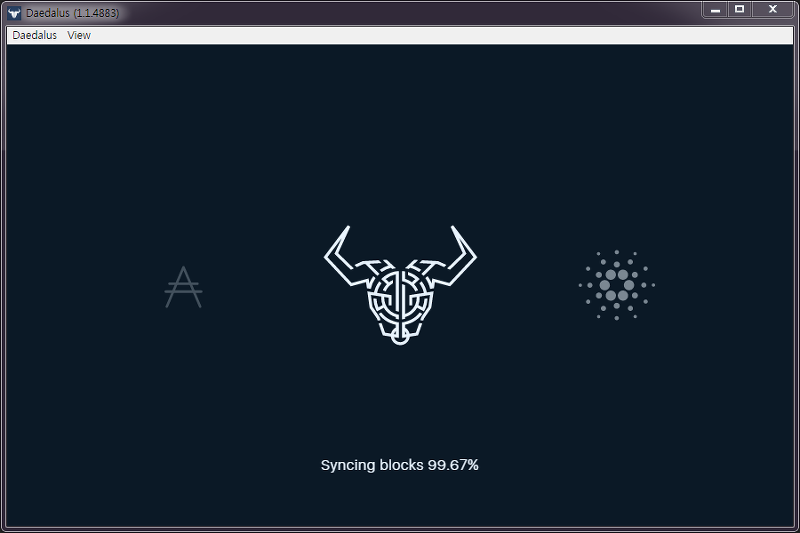This screenshot has height=533, width=800.
Task: Open the View menu
Action: [79, 35]
